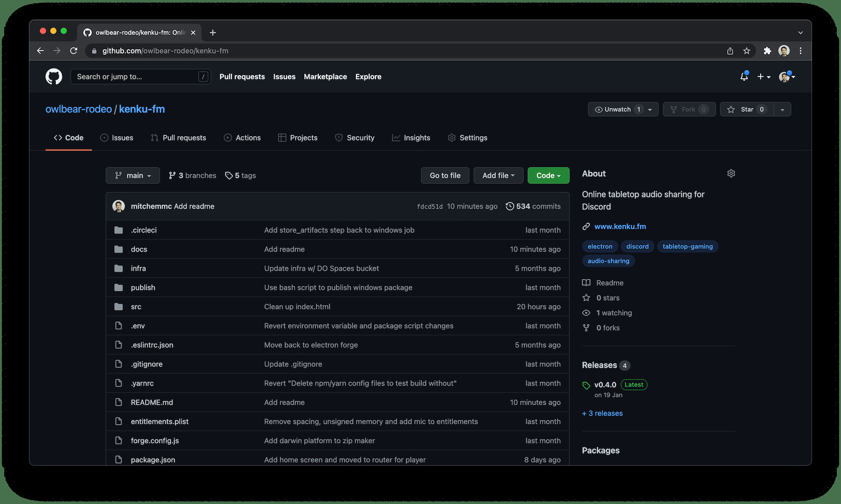The height and width of the screenshot is (504, 841).
Task: Open the star lists dropdown arrow
Action: click(x=782, y=109)
